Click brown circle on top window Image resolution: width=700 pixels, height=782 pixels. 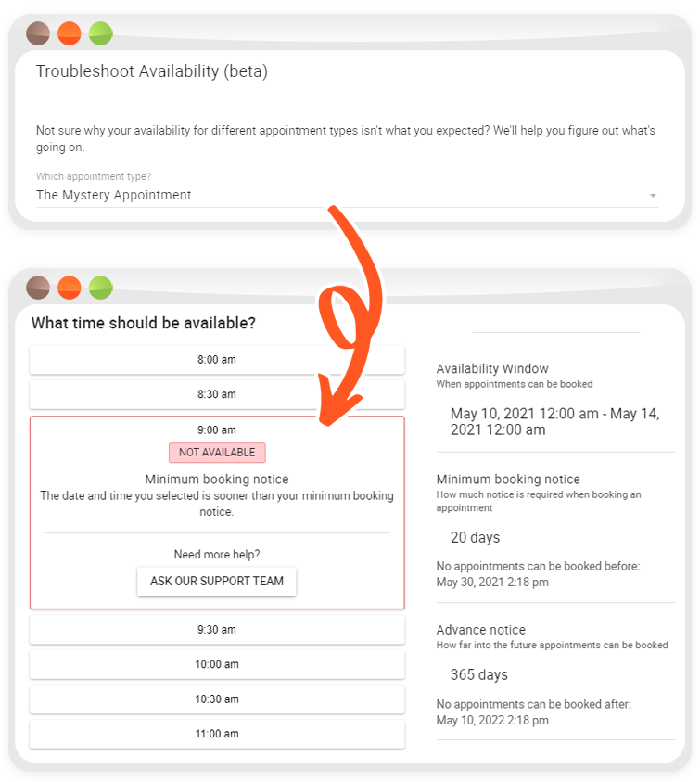pyautogui.click(x=38, y=33)
